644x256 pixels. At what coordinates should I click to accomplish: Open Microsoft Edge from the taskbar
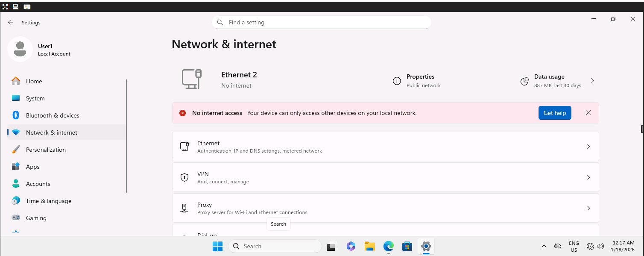(x=388, y=246)
